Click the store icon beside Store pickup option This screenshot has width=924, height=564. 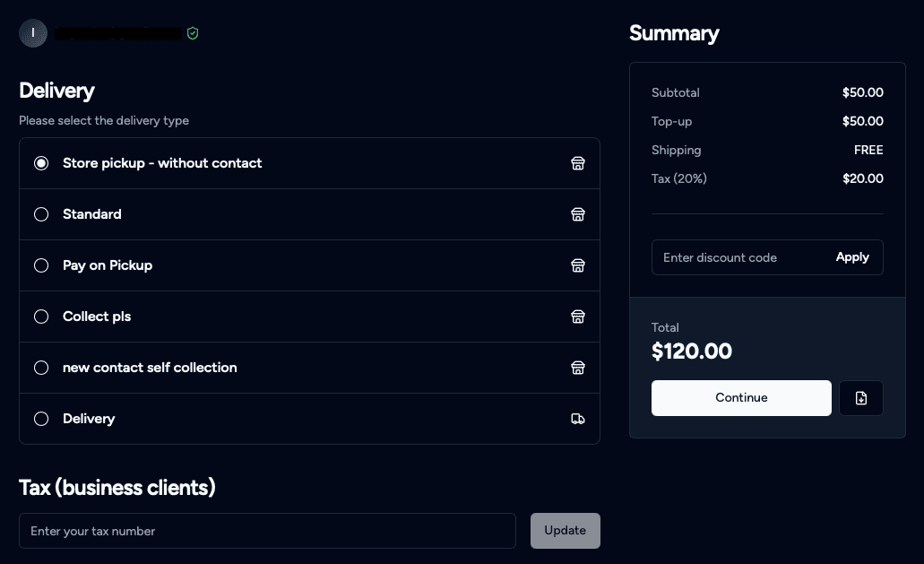tap(578, 163)
